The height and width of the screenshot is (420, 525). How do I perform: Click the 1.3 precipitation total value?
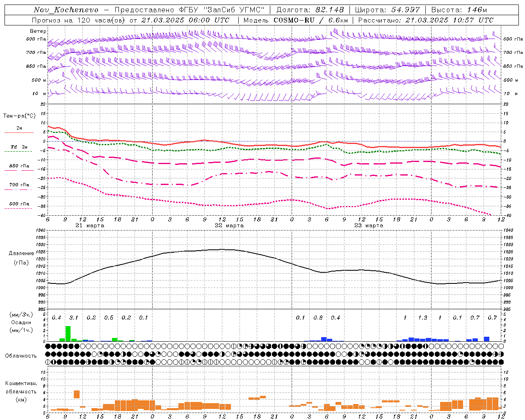point(422,318)
